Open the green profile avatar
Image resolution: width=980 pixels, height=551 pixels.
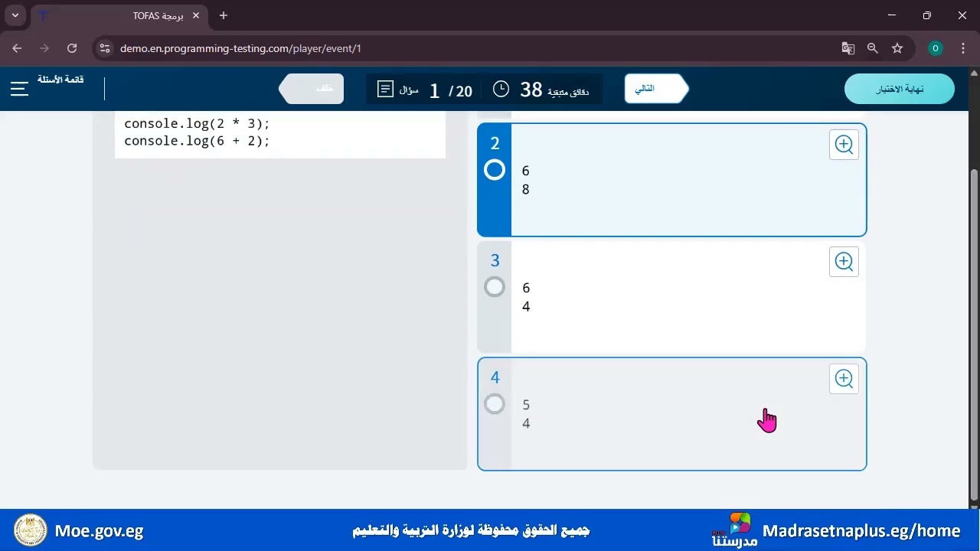935,48
